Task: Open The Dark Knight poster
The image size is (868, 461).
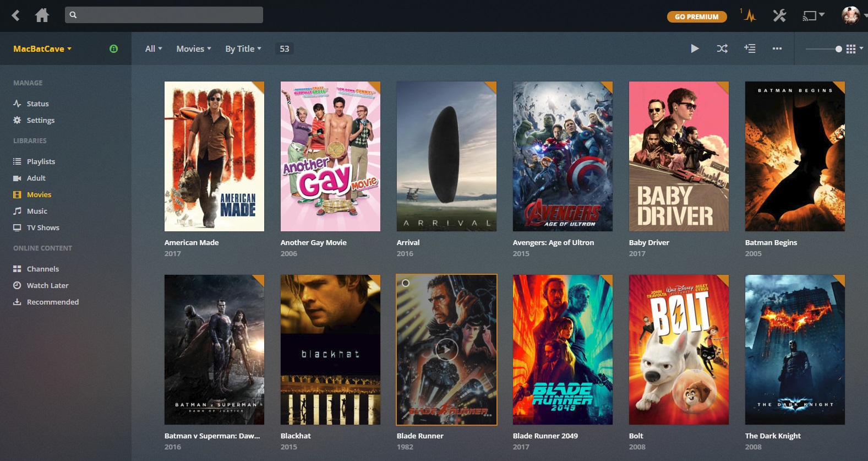Action: point(795,350)
